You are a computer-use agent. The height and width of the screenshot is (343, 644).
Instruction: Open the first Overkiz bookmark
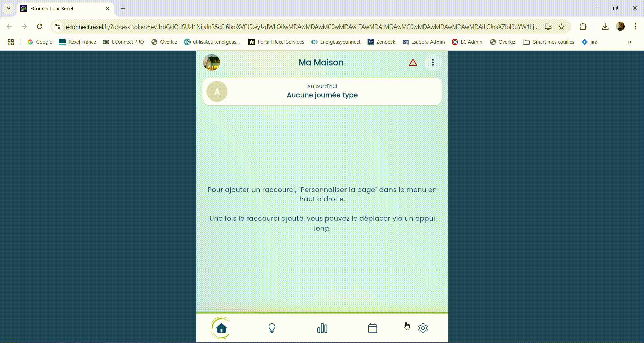click(x=164, y=42)
